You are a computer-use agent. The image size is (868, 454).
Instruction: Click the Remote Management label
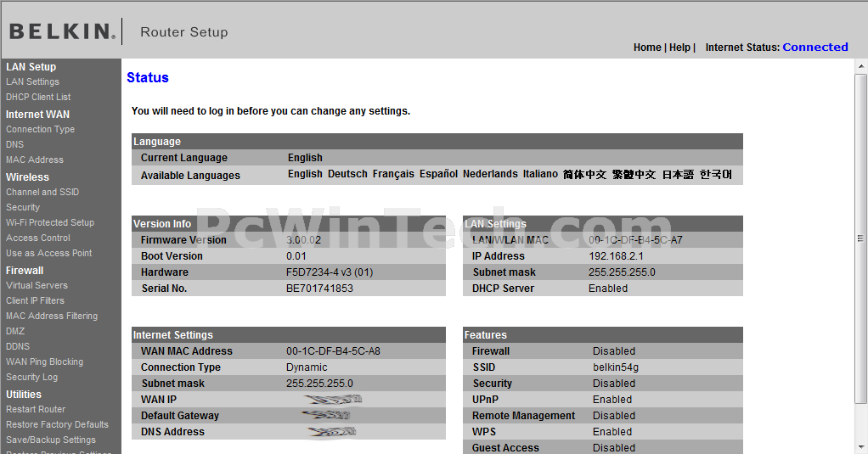pyautogui.click(x=523, y=416)
